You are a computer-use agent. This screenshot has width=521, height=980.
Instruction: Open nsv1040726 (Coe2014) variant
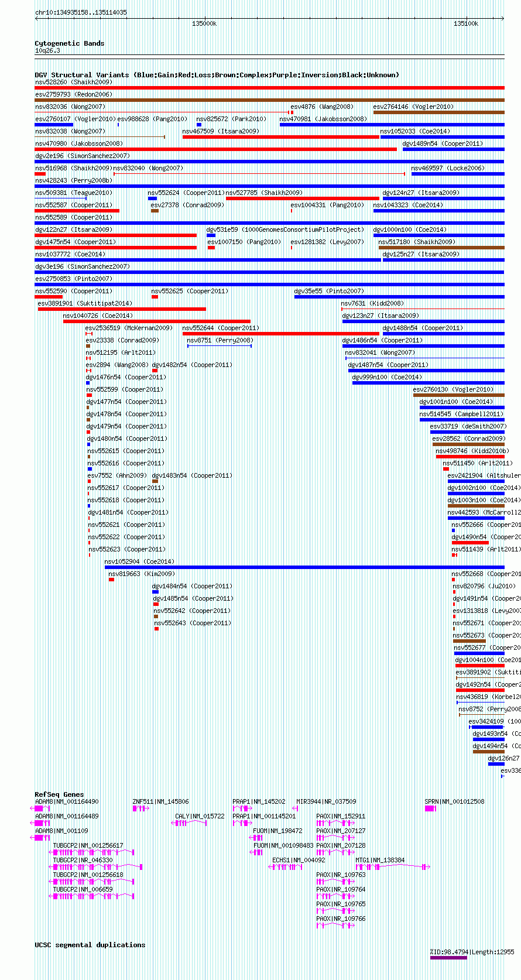(98, 316)
